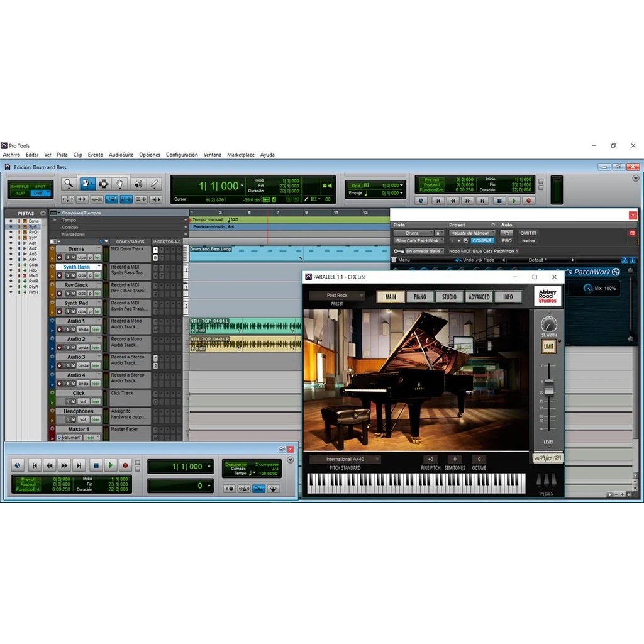Select the Zoomer magnifier tool

pos(69,184)
